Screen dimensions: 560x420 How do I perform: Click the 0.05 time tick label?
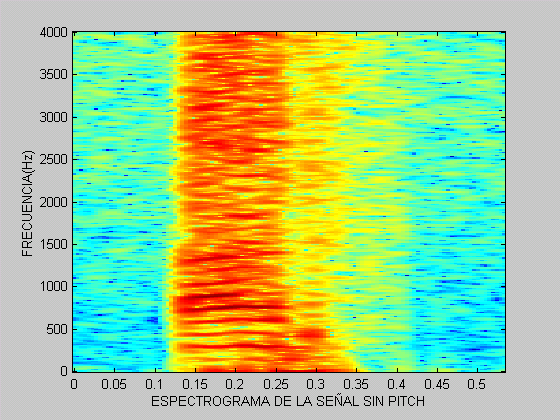tap(114, 384)
